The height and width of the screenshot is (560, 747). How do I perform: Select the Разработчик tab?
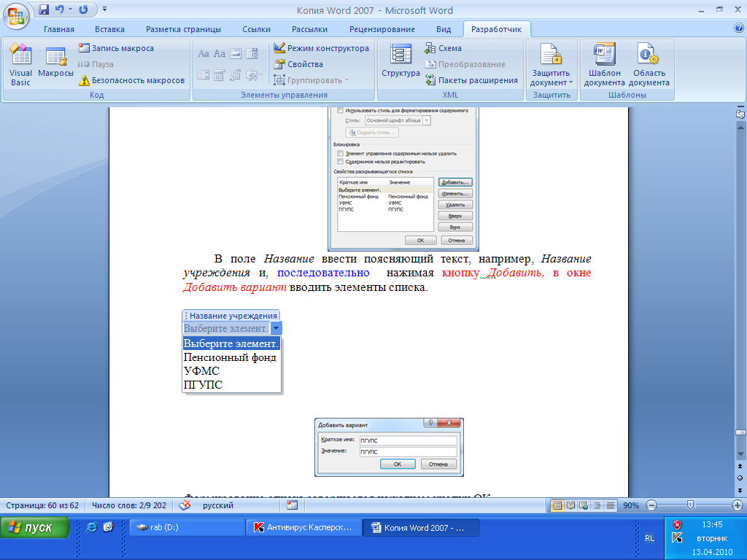pyautogui.click(x=496, y=29)
